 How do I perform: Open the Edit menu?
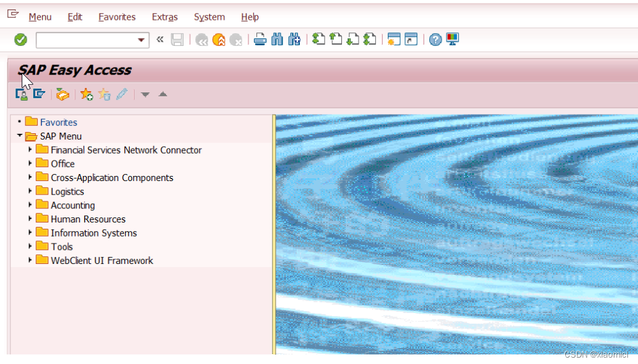click(x=75, y=17)
